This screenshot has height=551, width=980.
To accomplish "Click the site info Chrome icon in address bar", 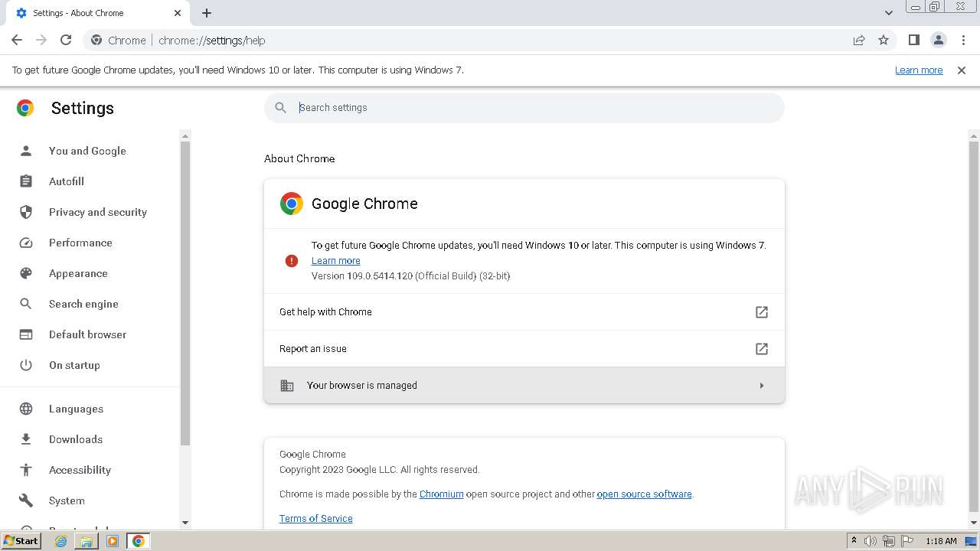I will click(96, 40).
